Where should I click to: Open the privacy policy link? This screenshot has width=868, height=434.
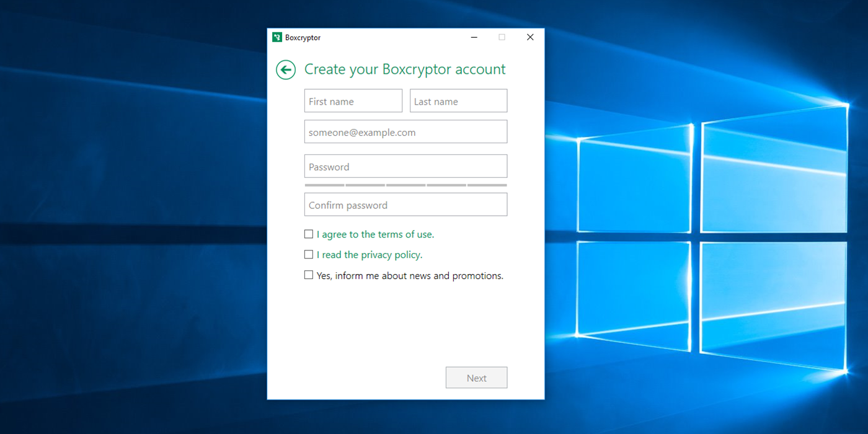coord(370,255)
